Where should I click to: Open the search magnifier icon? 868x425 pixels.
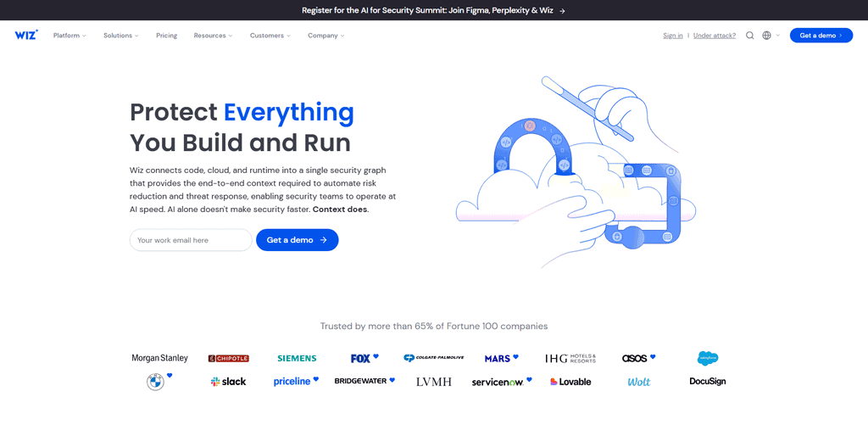tap(749, 36)
